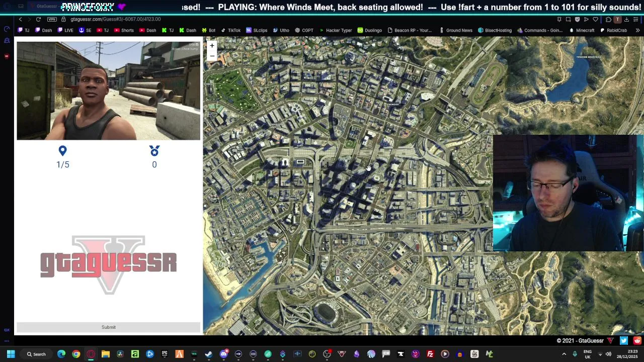Open GtaGuessr Twitter link
644x362 pixels.
pyautogui.click(x=624, y=340)
